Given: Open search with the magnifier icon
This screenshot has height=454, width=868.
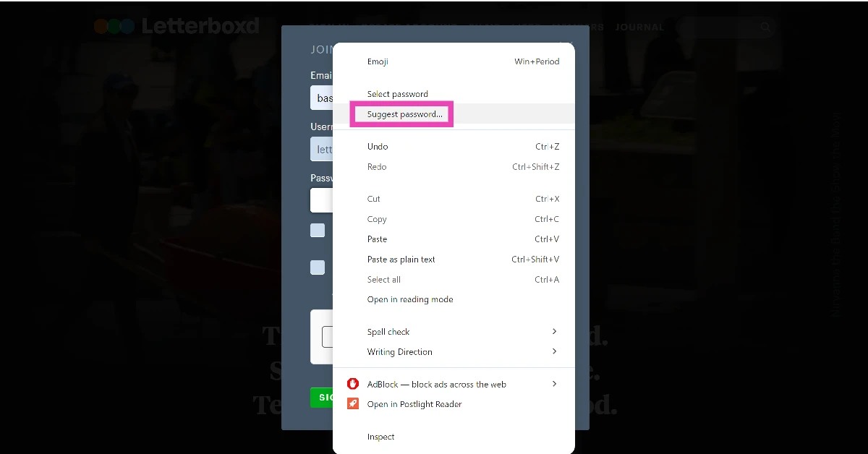Looking at the screenshot, I should point(765,27).
